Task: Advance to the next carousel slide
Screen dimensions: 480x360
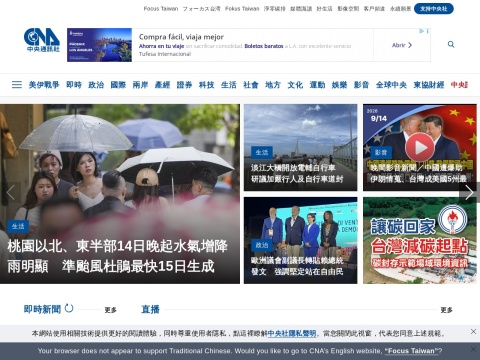Action: [x=469, y=193]
